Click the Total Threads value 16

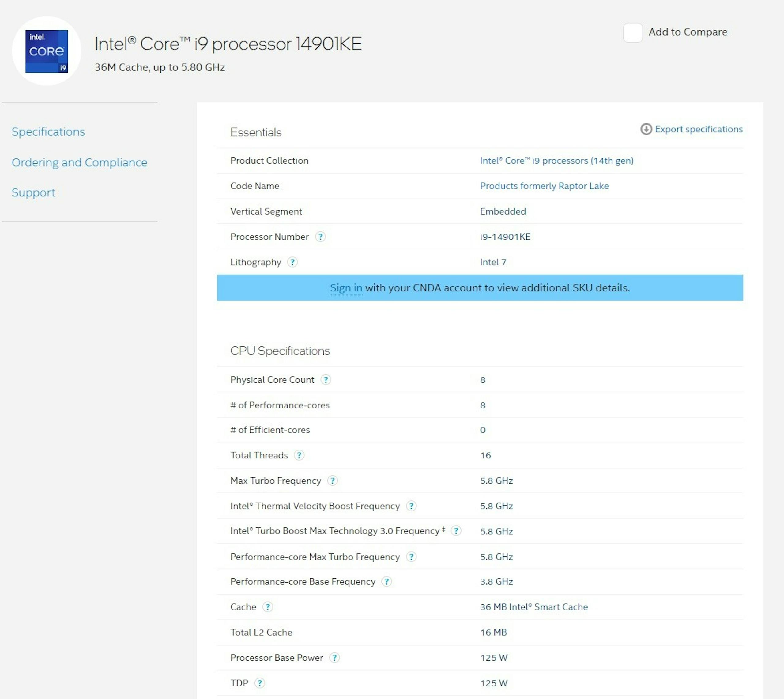tap(485, 455)
